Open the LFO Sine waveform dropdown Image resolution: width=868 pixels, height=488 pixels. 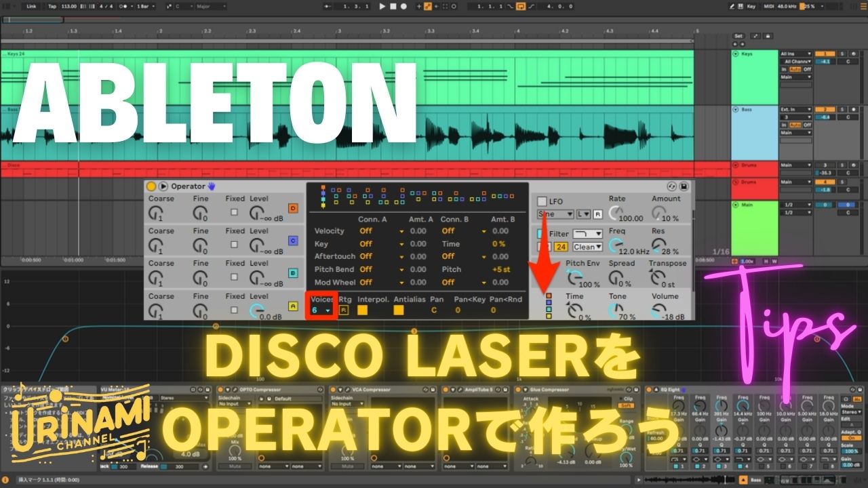tap(555, 214)
